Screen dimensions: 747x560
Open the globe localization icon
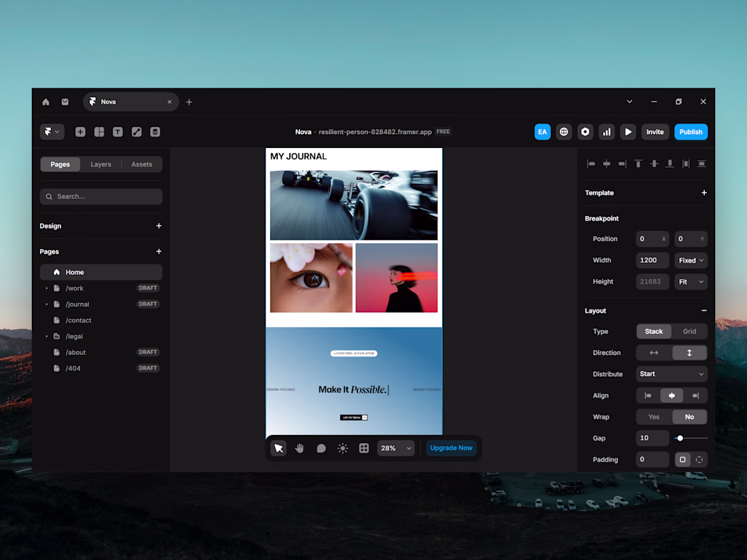click(564, 132)
